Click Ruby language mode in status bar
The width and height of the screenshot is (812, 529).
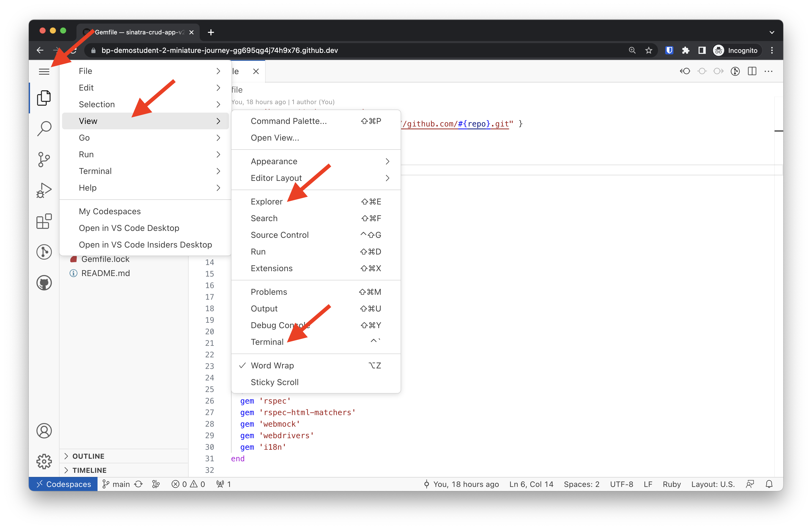(x=671, y=484)
